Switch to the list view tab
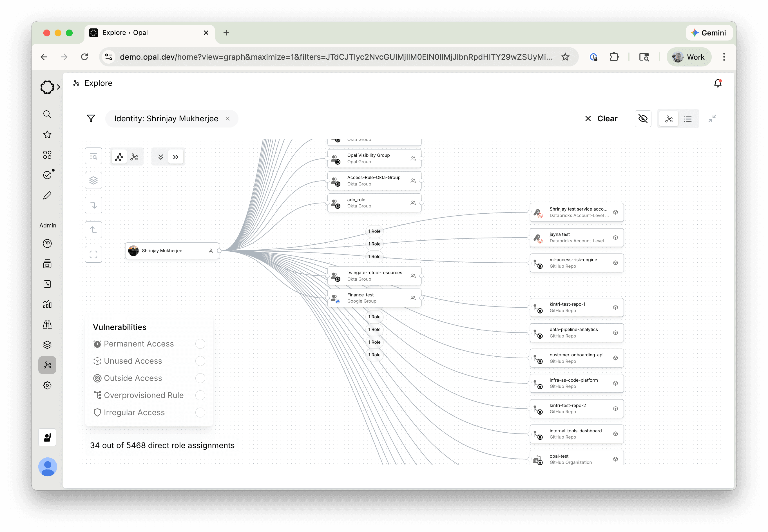 coord(688,119)
